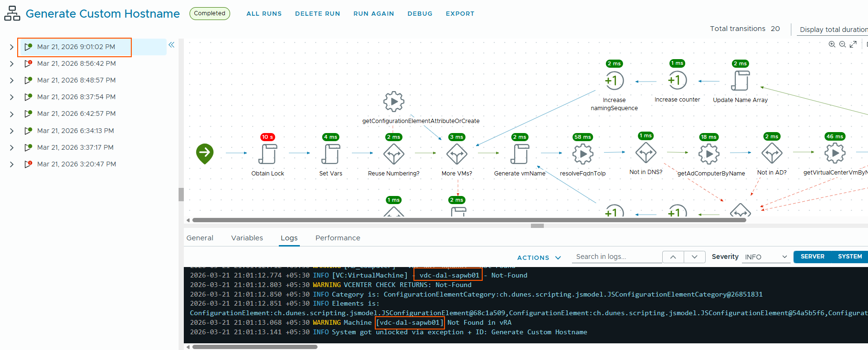Image resolution: width=868 pixels, height=350 pixels.
Task: Click the resolveFqdnToIp action node
Action: click(582, 154)
